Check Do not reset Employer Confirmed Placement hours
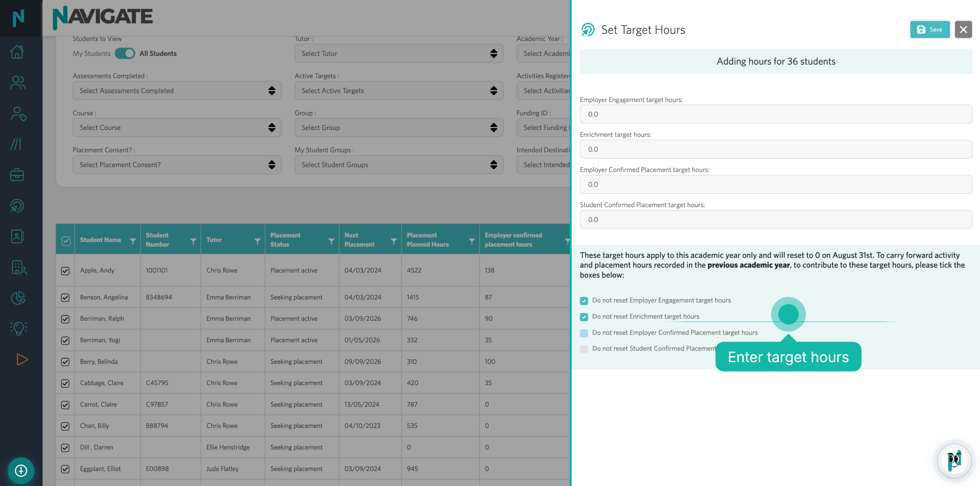980x486 pixels. pos(584,333)
